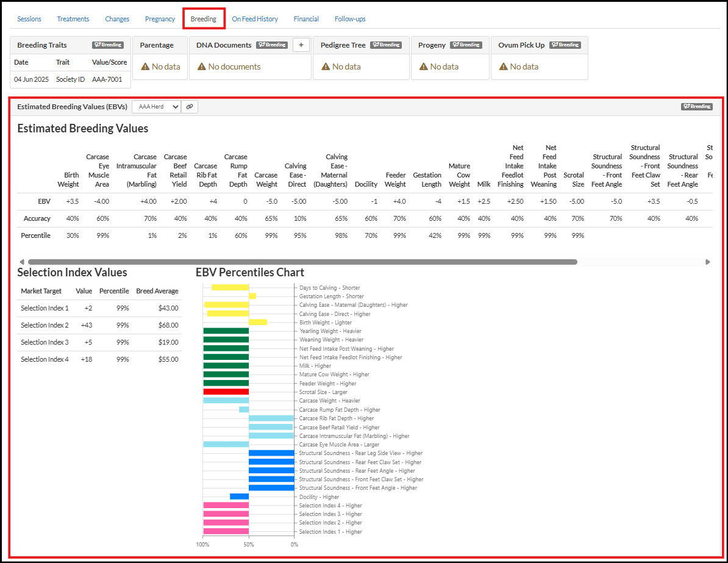Open the Follow-ups tab
The width and height of the screenshot is (728, 563).
pyautogui.click(x=350, y=19)
